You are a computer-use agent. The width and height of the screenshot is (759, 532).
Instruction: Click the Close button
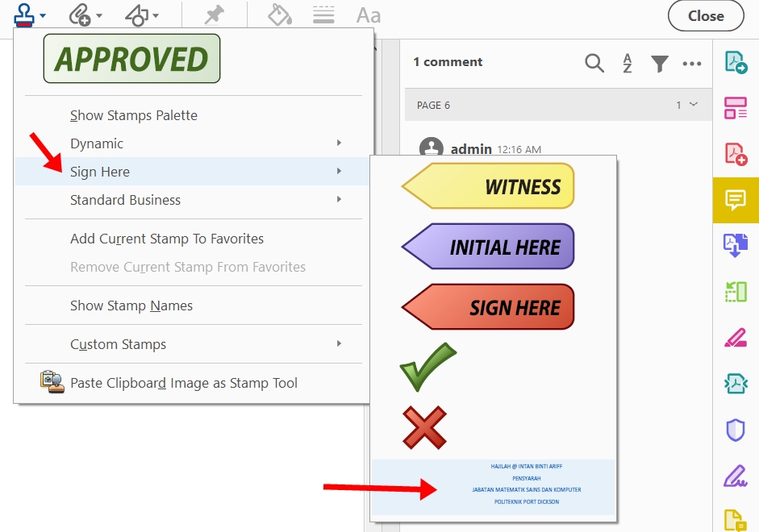point(706,16)
